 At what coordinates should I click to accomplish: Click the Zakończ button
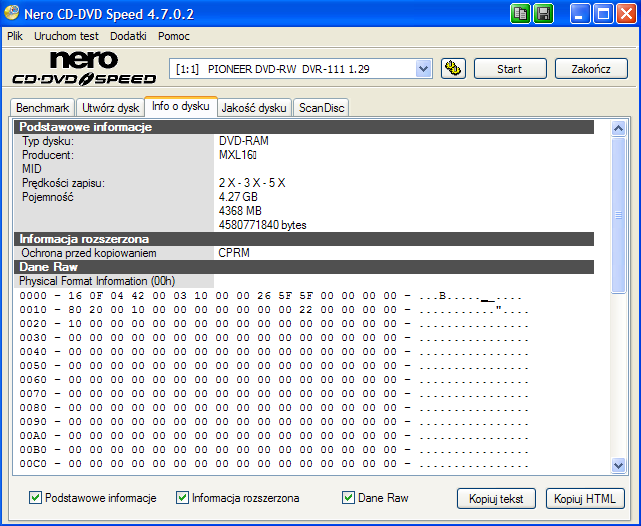(591, 69)
